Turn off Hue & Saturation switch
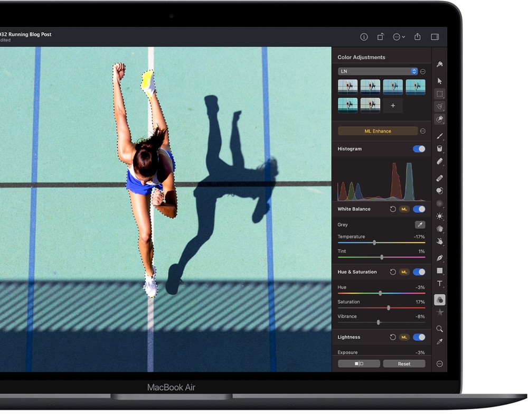The image size is (528, 420). point(419,272)
